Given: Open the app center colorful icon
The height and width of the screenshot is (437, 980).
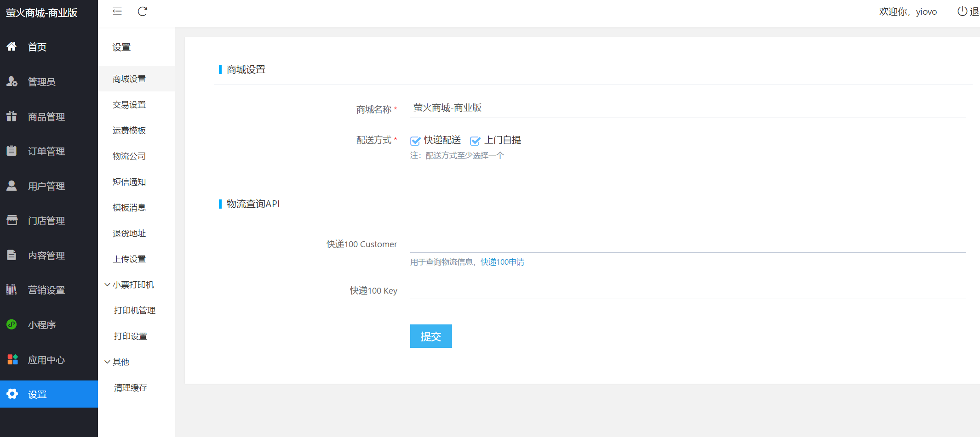Looking at the screenshot, I should tap(12, 359).
